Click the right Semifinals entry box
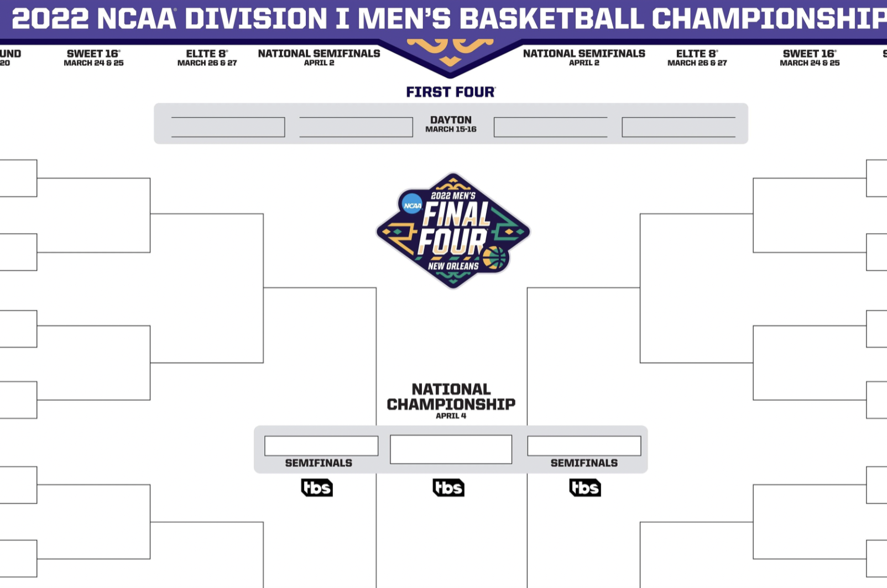Screen dimensions: 887x588 pyautogui.click(x=584, y=446)
